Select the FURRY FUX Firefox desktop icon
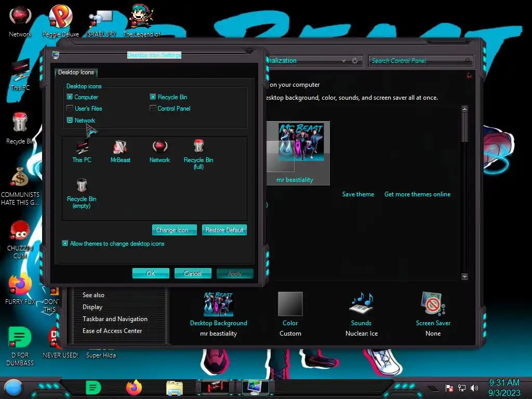Image resolution: width=532 pixels, height=399 pixels. 20,289
